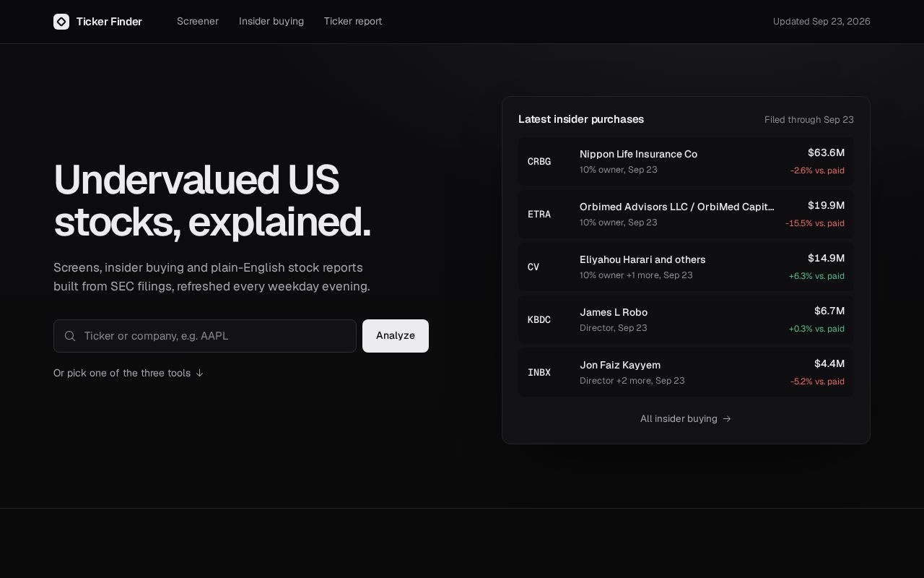Open the Screener nav item

[198, 22]
